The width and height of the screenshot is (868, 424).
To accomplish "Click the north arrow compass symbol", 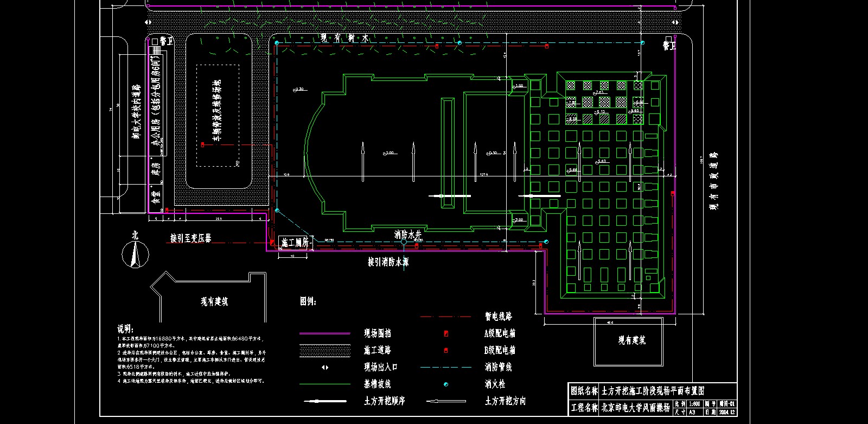I will [135, 255].
